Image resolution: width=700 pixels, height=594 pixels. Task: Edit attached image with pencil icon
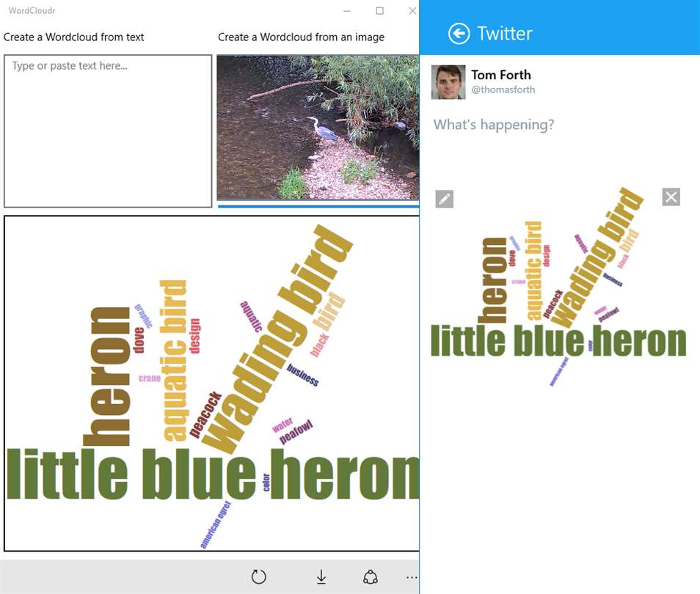pos(444,199)
